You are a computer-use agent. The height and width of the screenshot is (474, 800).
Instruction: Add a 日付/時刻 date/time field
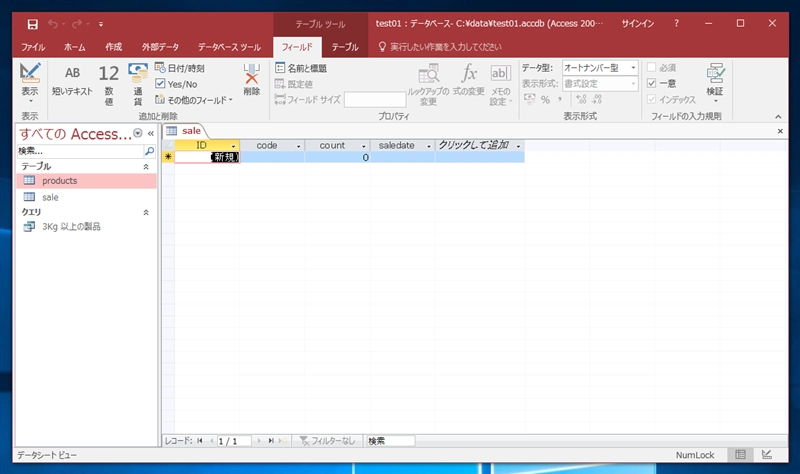tap(180, 68)
